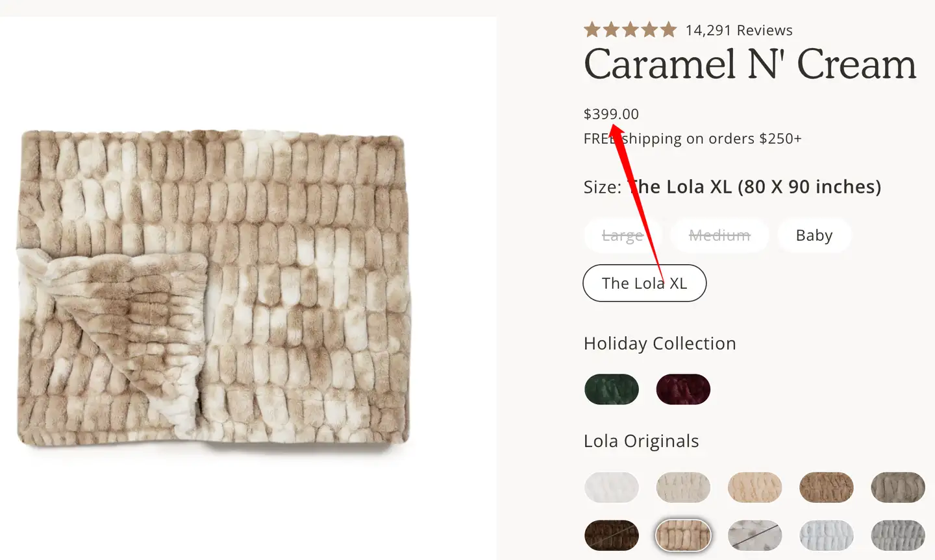935x560 pixels.
Task: Click the Caramel N' Cream product title
Action: pos(750,65)
